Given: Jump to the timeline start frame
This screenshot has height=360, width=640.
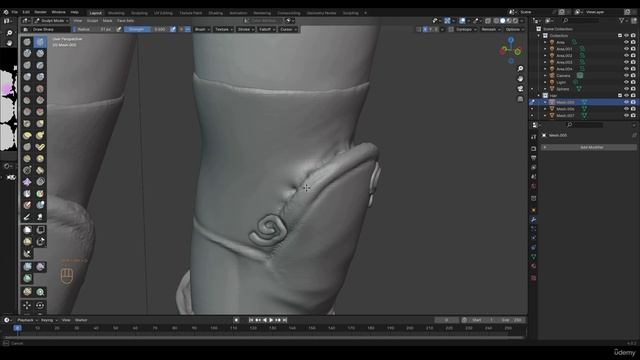Looking at the screenshot, I should point(251,320).
